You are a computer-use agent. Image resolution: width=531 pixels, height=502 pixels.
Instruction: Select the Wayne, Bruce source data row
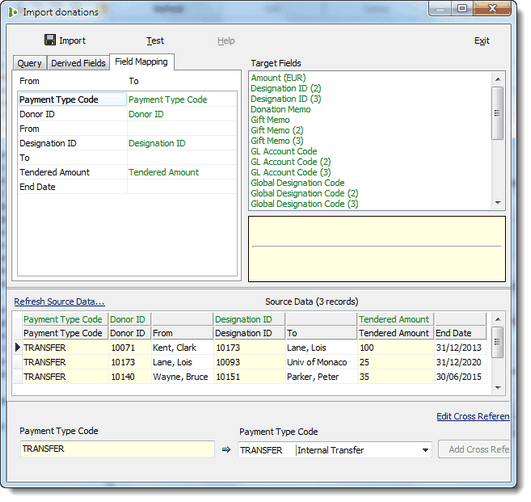coord(250,377)
